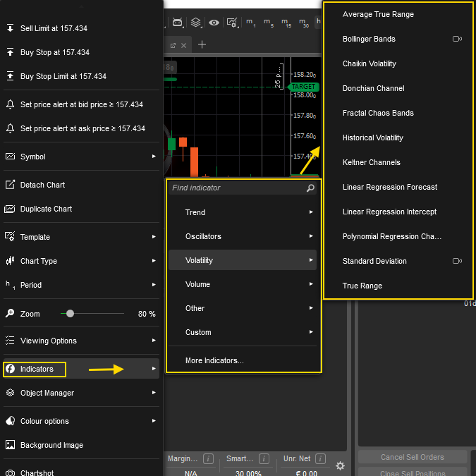
Task: Open More Indicators... option
Action: 214,360
